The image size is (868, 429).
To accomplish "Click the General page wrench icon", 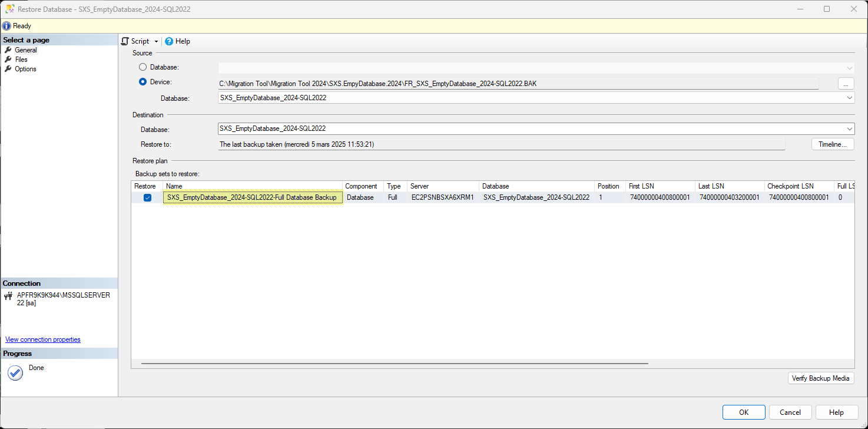I will (8, 50).
